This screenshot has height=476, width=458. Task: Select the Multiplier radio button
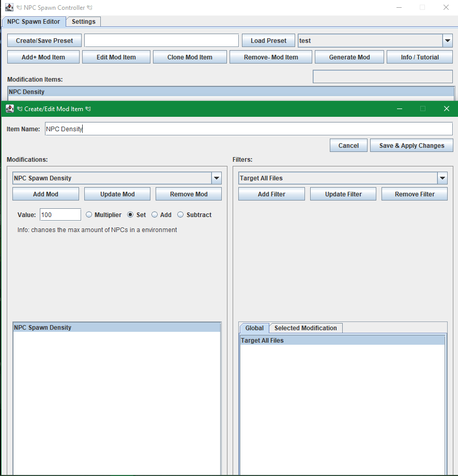[89, 214]
